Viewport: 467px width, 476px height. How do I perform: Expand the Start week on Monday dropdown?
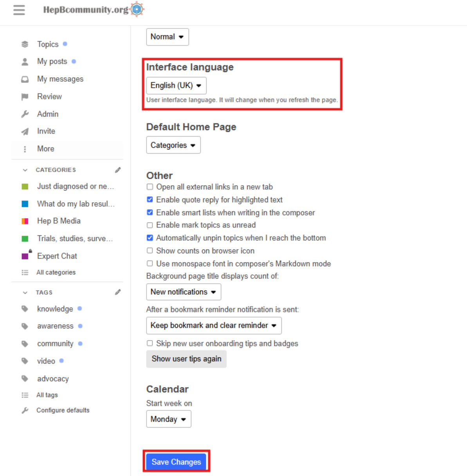click(168, 419)
